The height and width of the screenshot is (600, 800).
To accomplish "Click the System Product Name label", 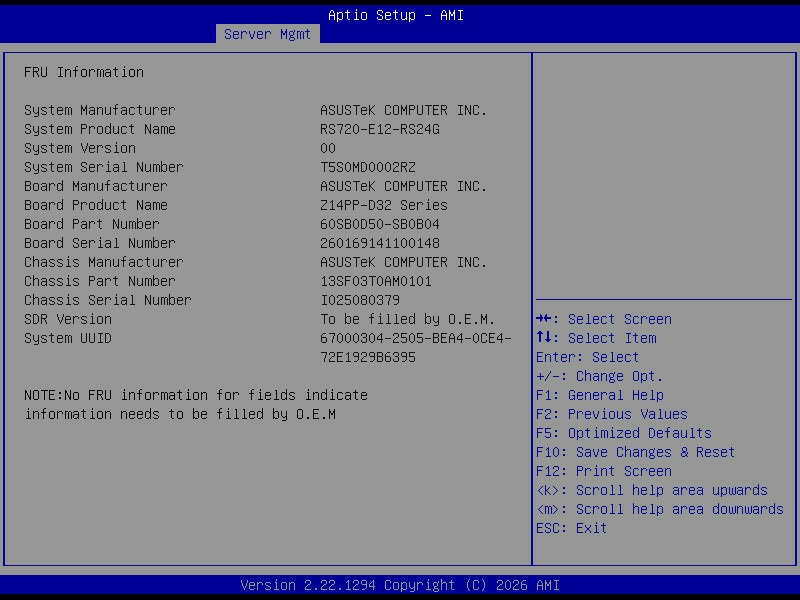I will (99, 129).
